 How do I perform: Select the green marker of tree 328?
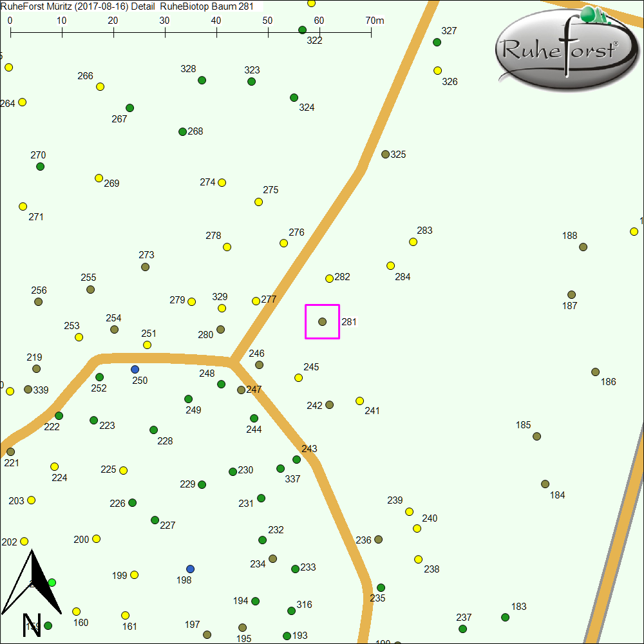coord(202,80)
